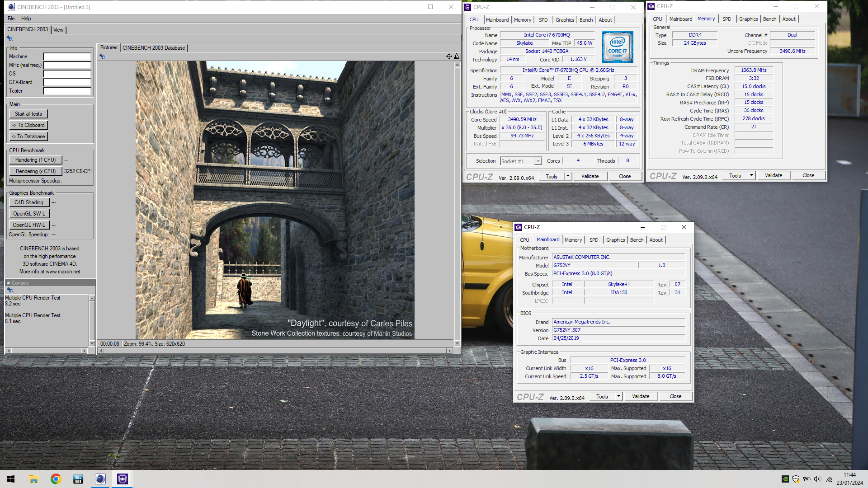Run OpenGL SW-L benchmark
This screenshot has height=488, width=868.
(29, 214)
